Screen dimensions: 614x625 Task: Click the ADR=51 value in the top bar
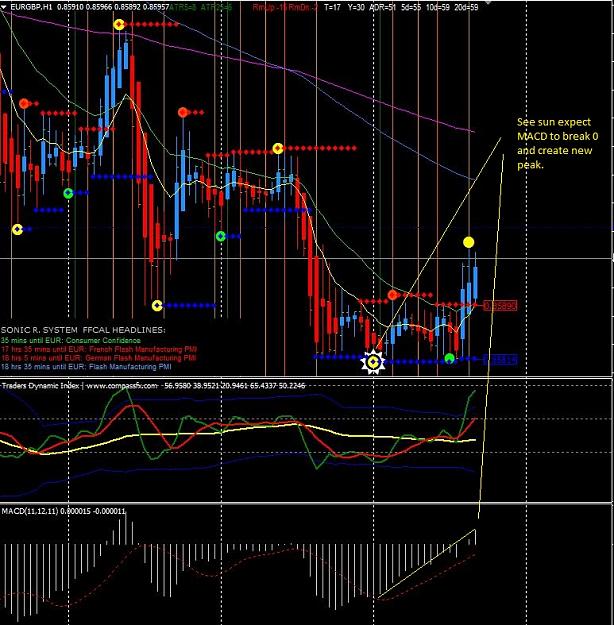coord(383,7)
